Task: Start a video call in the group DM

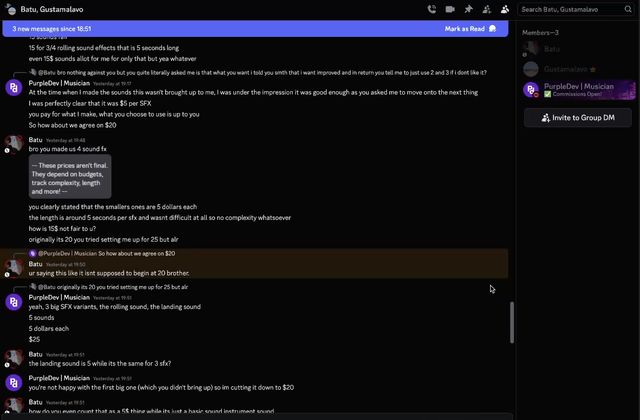Action: (x=450, y=9)
